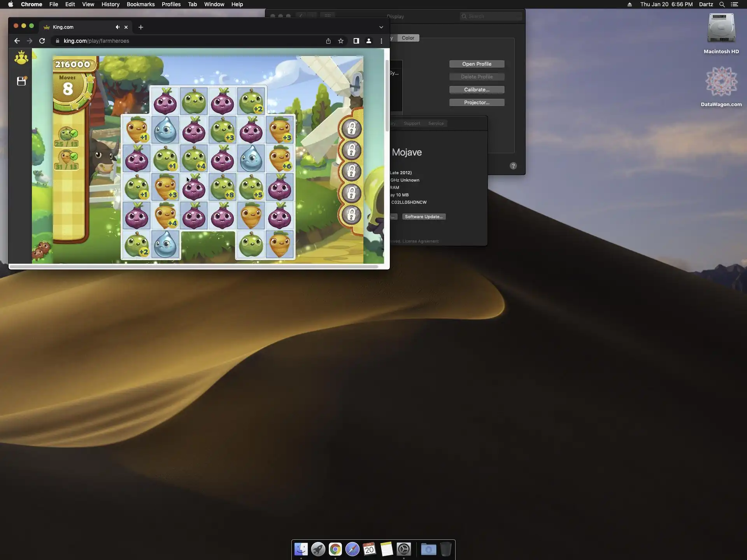Open the Dartz user menu

click(706, 4)
